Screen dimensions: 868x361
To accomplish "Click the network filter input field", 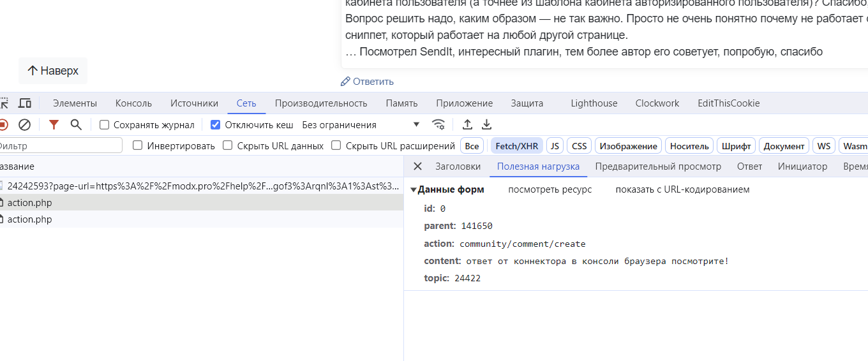I will point(59,146).
